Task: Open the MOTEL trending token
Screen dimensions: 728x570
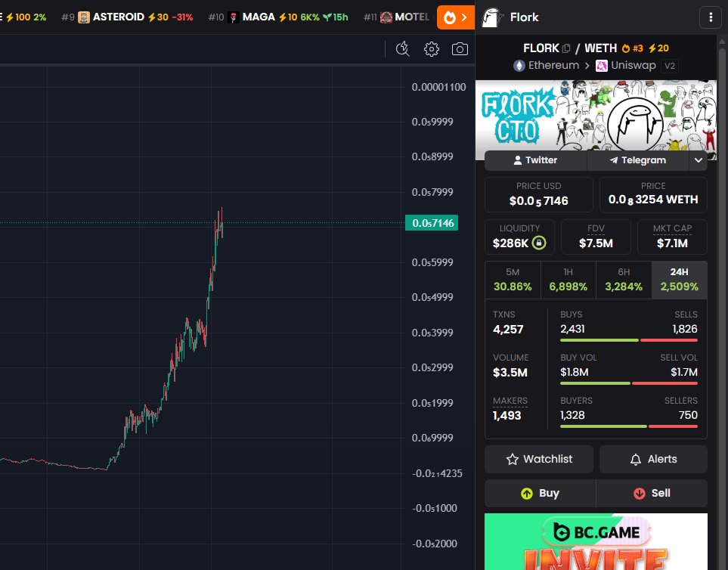Action: pos(397,17)
